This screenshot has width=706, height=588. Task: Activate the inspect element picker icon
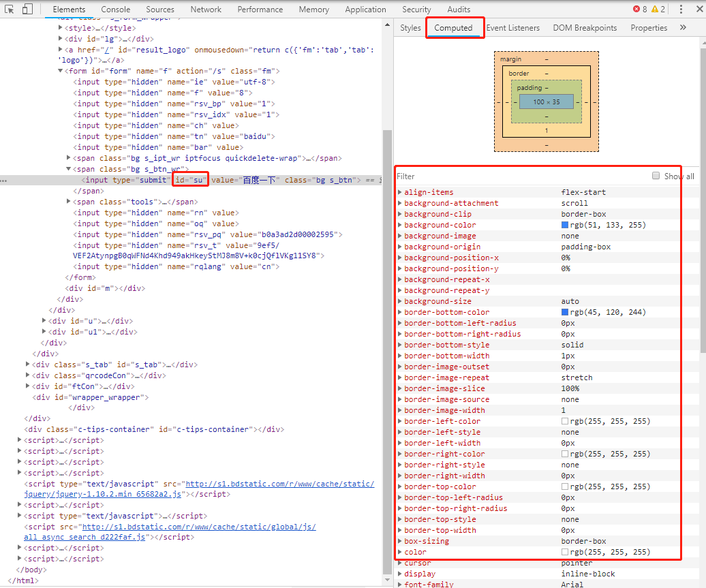9,9
